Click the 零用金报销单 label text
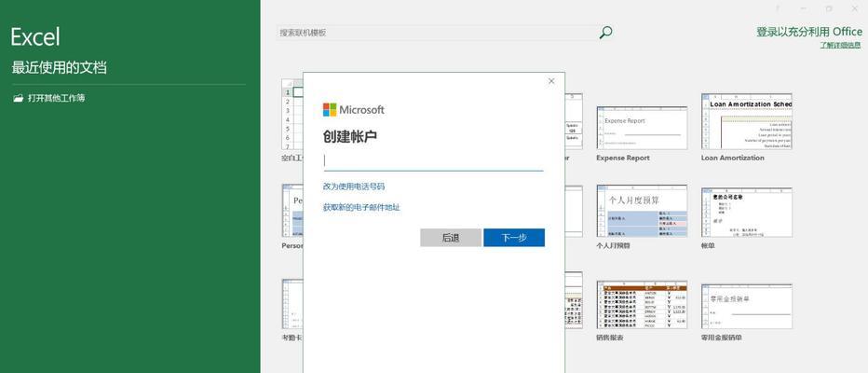The image size is (868, 373). point(721,337)
